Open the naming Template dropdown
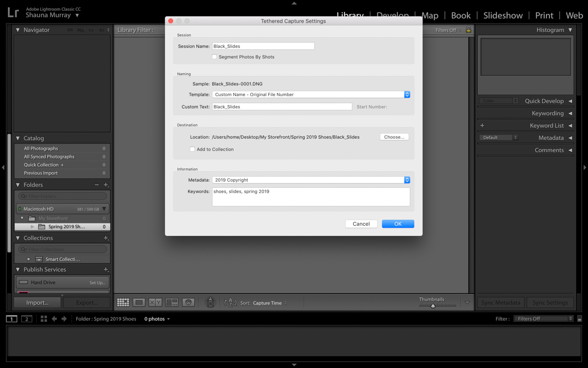 (x=311, y=95)
